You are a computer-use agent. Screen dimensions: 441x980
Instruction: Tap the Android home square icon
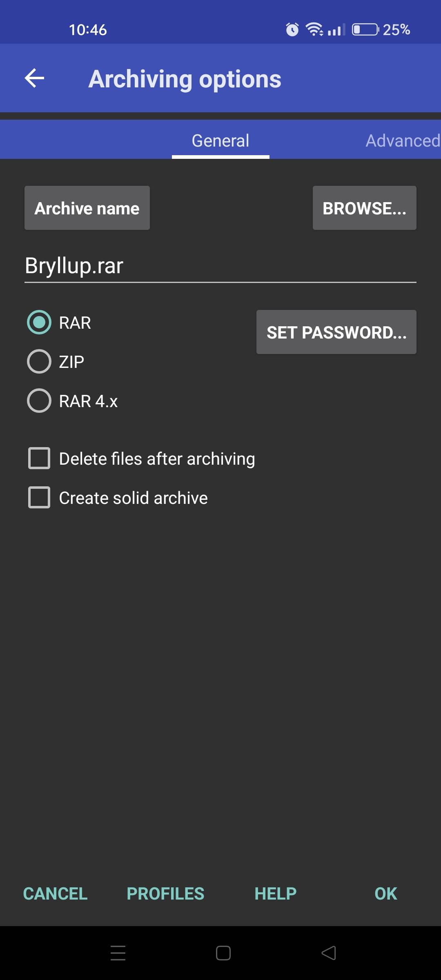[x=223, y=953]
